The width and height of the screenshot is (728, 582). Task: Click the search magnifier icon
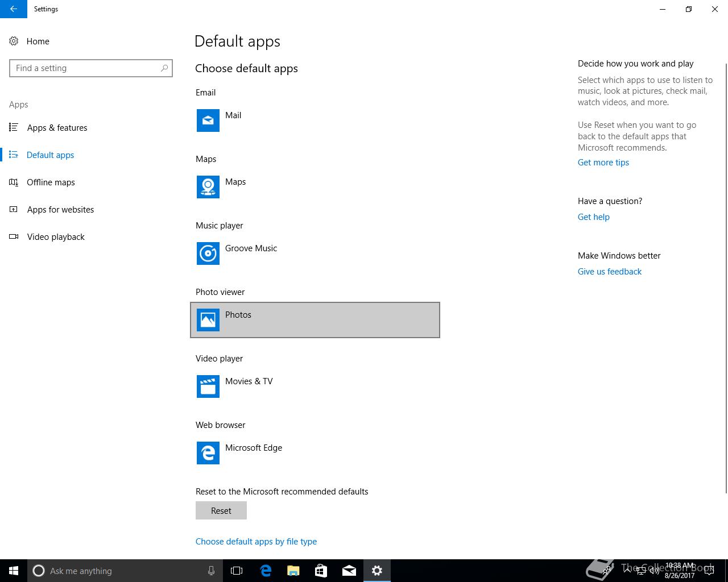click(x=164, y=68)
